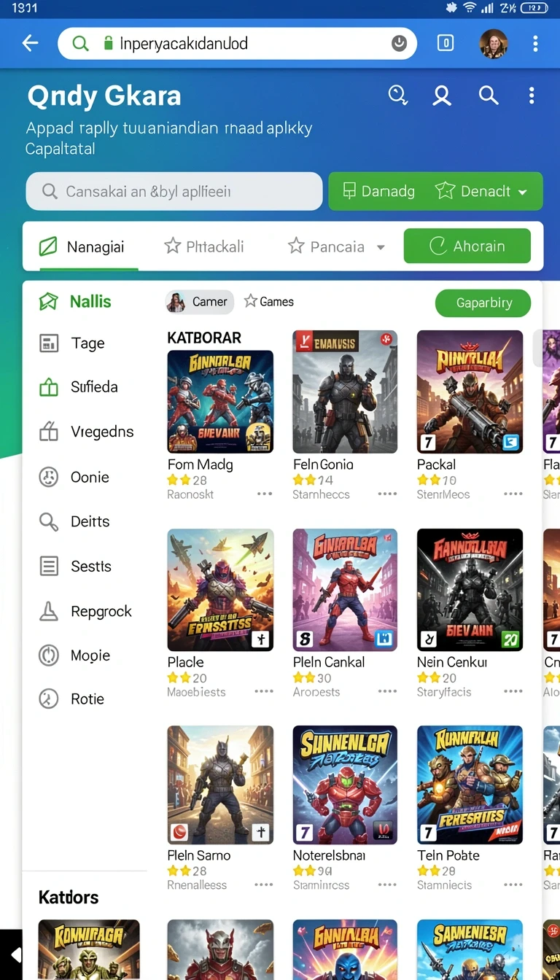Open more options for Fom Madg
This screenshot has width=560, height=980.
pos(264,494)
